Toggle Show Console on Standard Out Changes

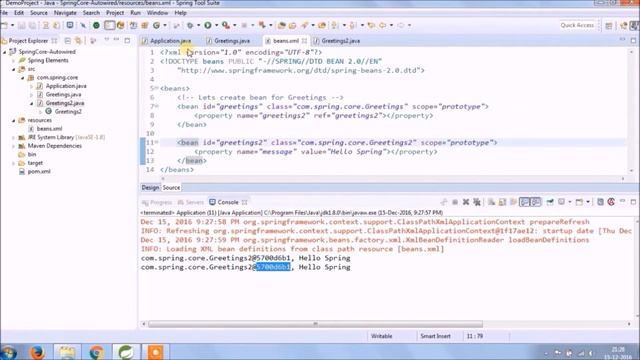click(524, 202)
